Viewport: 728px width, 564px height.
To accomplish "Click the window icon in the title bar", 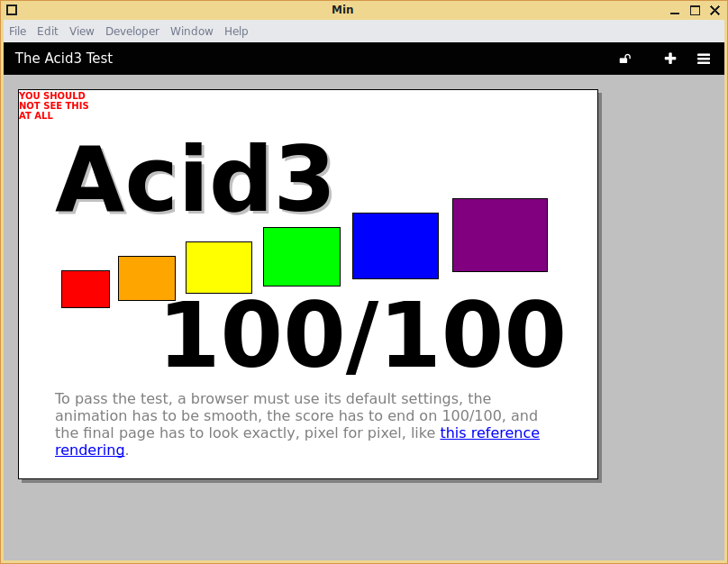I will (x=11, y=9).
